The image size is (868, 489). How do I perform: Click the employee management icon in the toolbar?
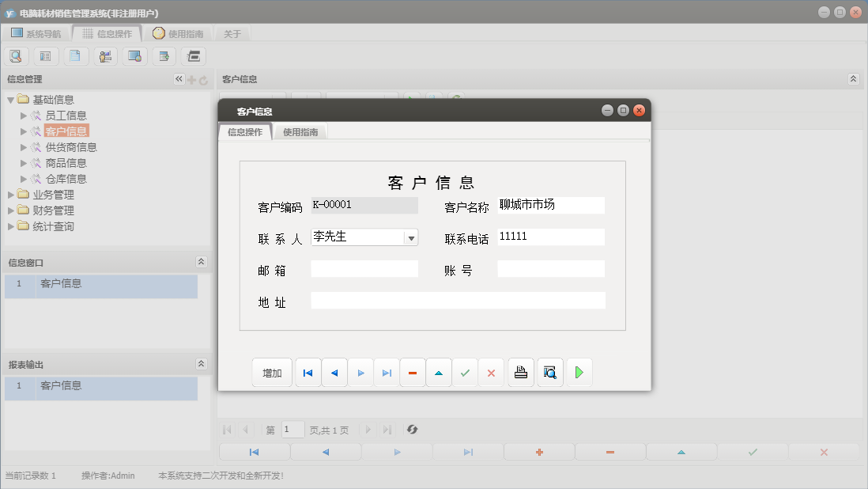105,55
